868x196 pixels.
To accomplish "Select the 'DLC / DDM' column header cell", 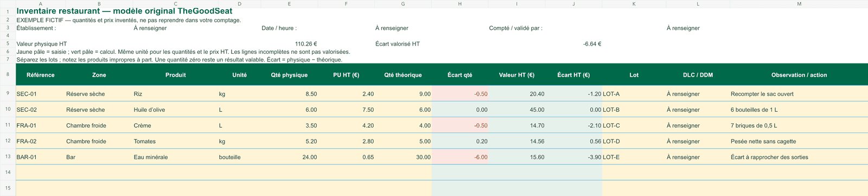I will coord(698,75).
